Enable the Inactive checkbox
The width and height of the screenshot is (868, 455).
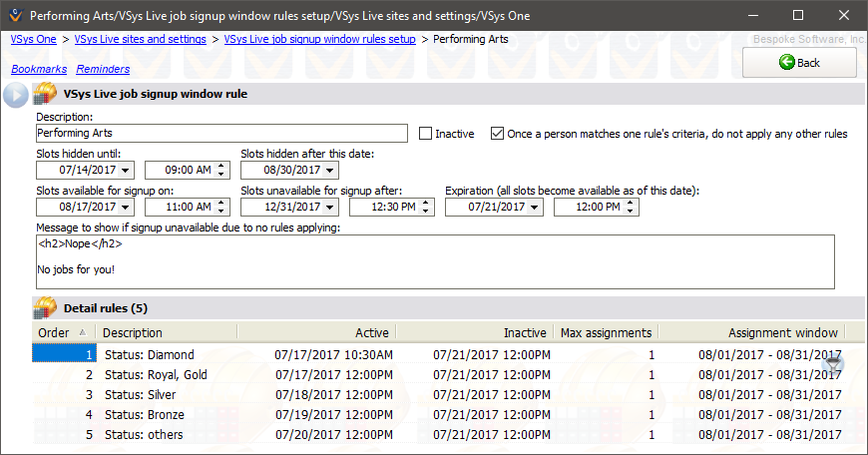tap(426, 134)
